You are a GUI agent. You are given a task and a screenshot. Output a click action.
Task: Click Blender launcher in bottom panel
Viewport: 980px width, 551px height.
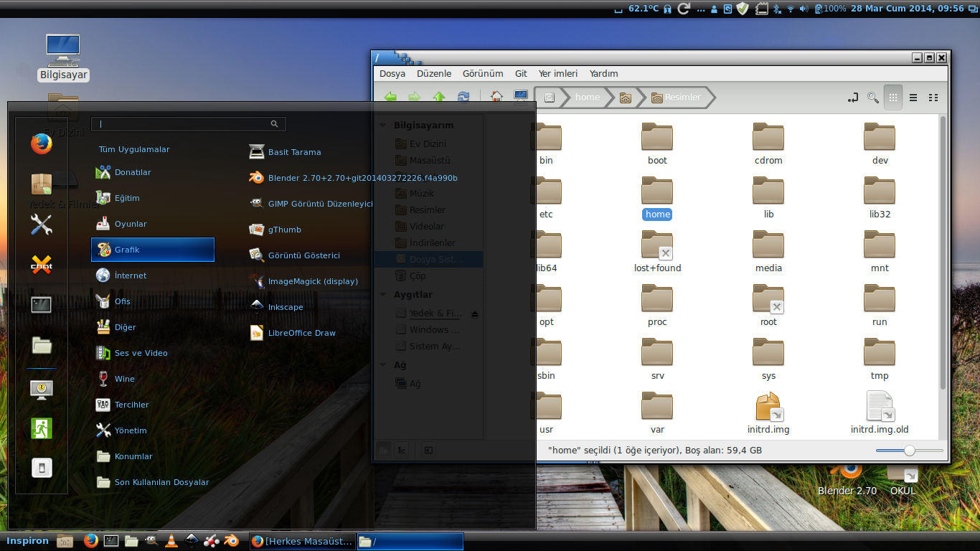231,541
